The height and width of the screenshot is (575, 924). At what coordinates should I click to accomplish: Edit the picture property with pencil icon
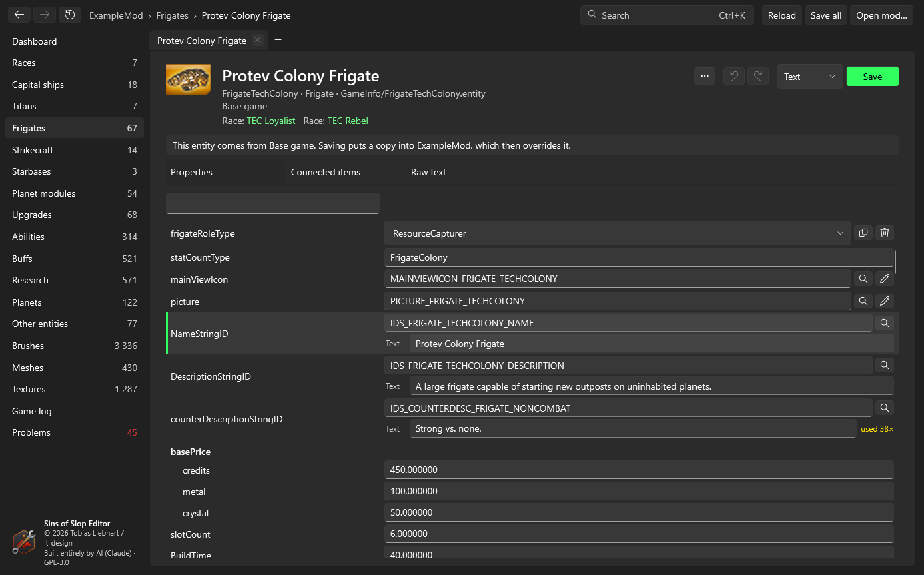885,301
